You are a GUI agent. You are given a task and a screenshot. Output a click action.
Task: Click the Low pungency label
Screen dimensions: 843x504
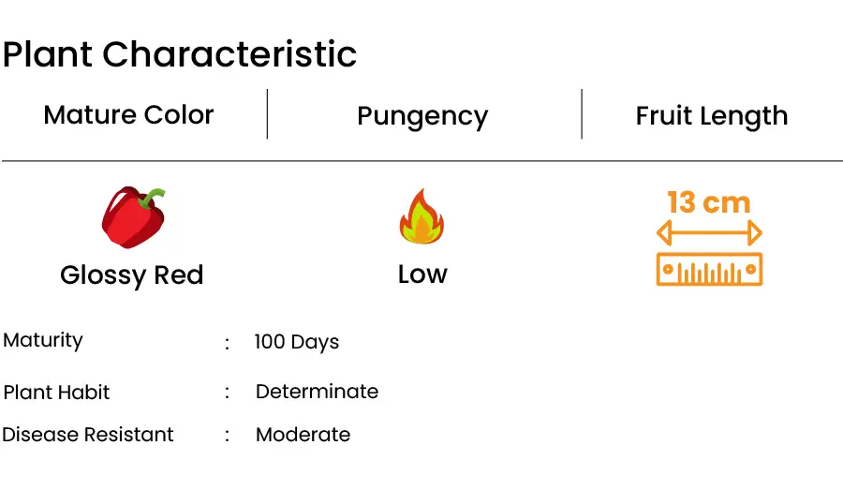point(422,274)
